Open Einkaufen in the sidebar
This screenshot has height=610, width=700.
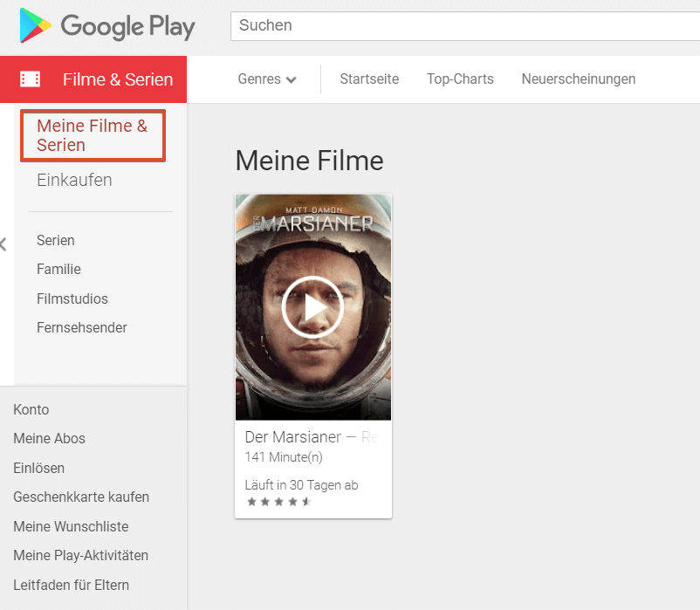pyautogui.click(x=74, y=180)
